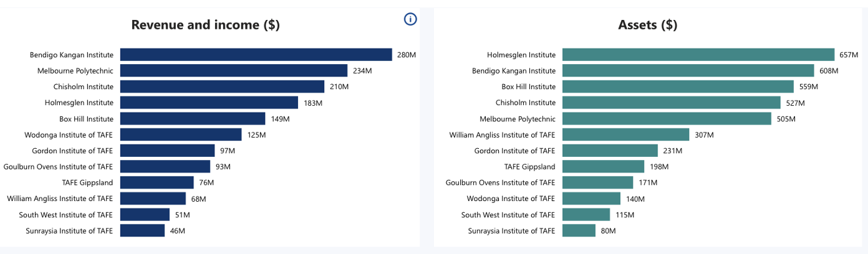Select William Angliss Institute revenue bar

(153, 199)
